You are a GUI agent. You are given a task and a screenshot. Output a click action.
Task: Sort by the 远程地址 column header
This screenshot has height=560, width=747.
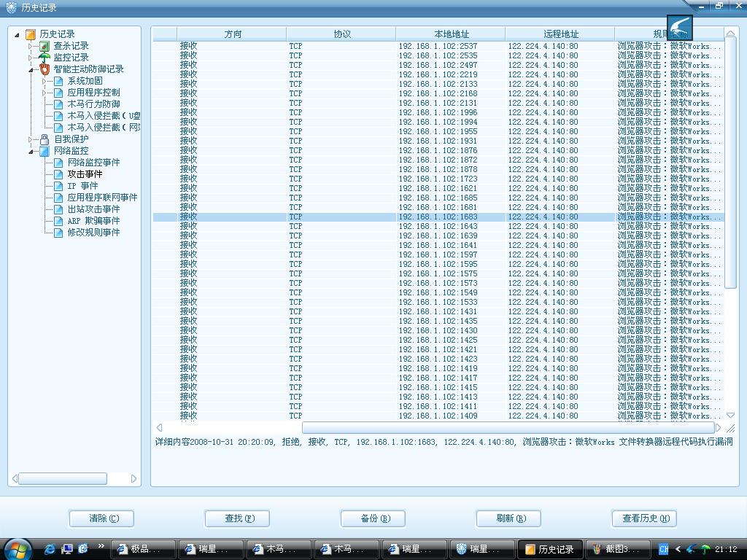pos(560,34)
